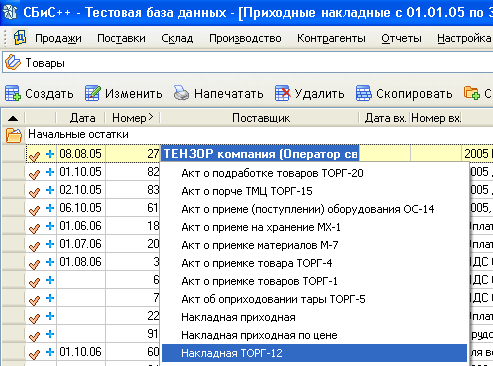Click the Напечатать button
493x366 pixels.
(x=218, y=93)
